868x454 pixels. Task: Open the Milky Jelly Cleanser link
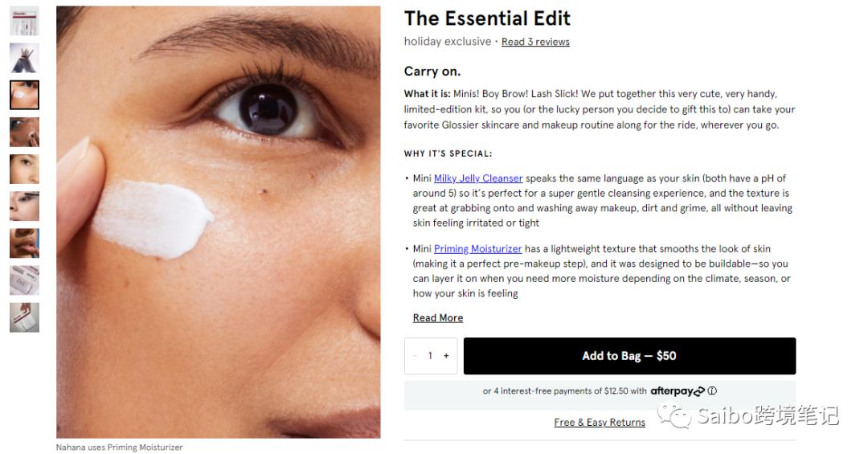pyautogui.click(x=478, y=178)
